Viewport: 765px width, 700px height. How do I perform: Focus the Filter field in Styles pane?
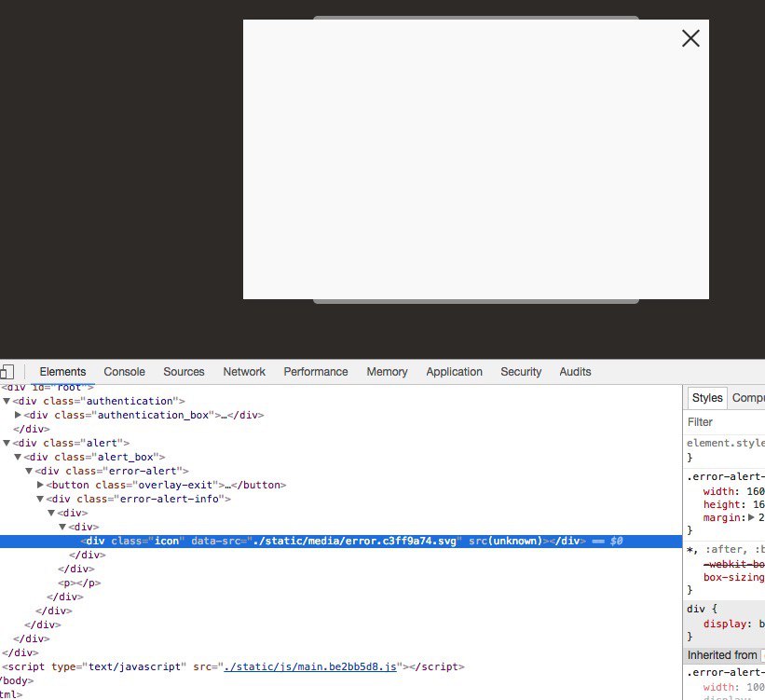(x=725, y=421)
